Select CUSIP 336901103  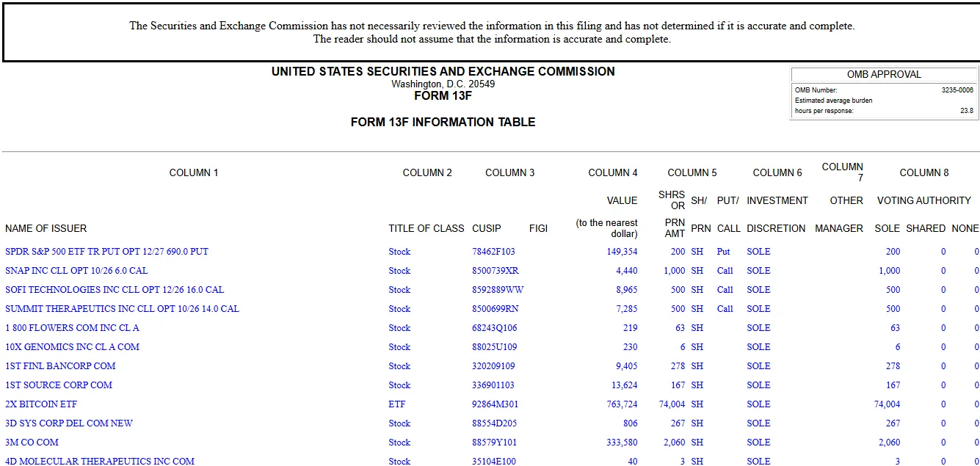(x=493, y=385)
